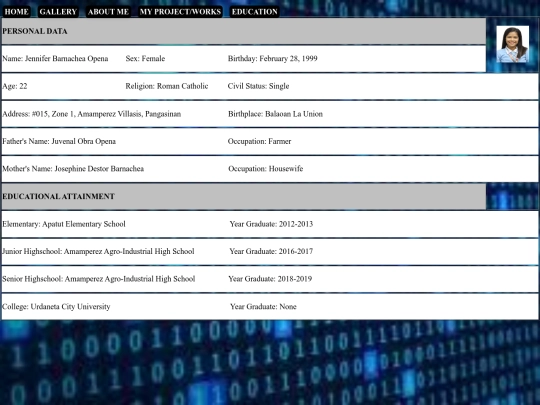Image resolution: width=540 pixels, height=405 pixels.
Task: Click Occupation: Housewife
Action: click(x=266, y=169)
